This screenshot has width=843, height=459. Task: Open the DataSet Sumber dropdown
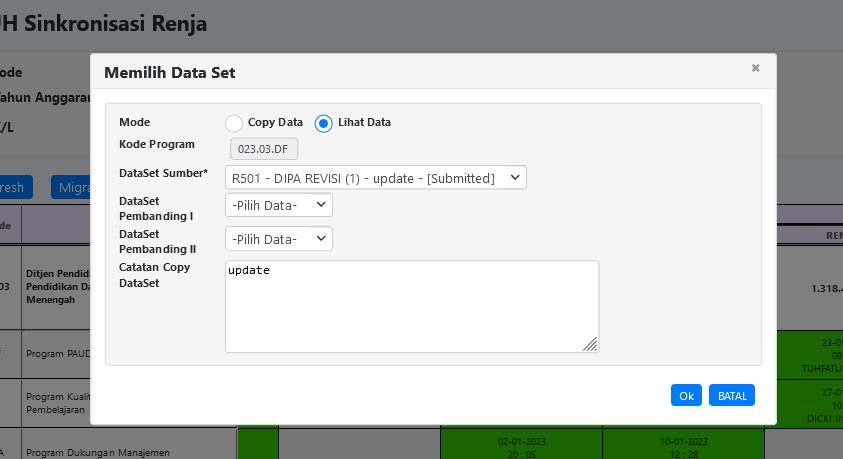tap(375, 178)
